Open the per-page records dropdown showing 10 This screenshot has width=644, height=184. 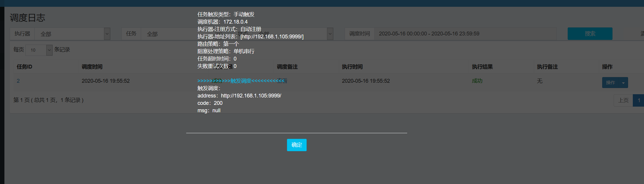pyautogui.click(x=39, y=50)
